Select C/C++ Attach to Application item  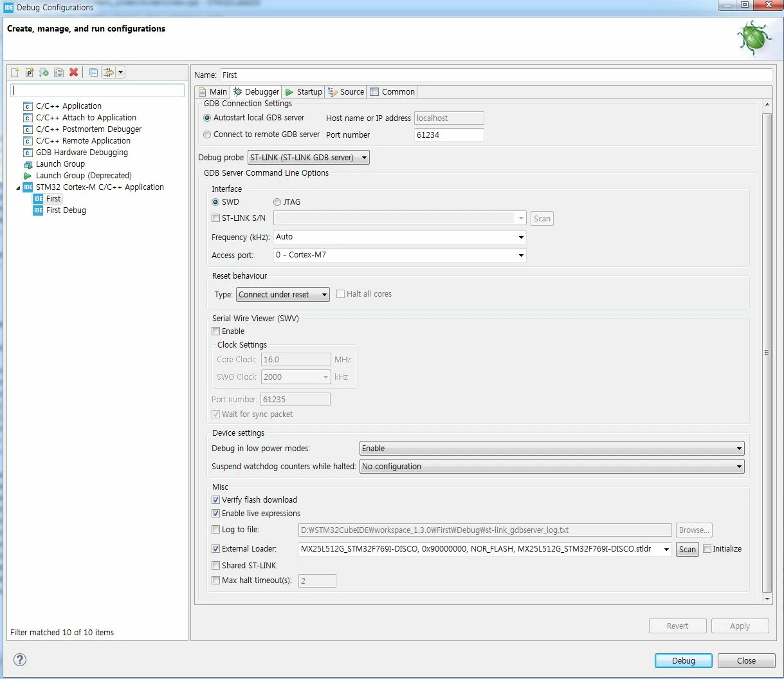[x=86, y=118]
